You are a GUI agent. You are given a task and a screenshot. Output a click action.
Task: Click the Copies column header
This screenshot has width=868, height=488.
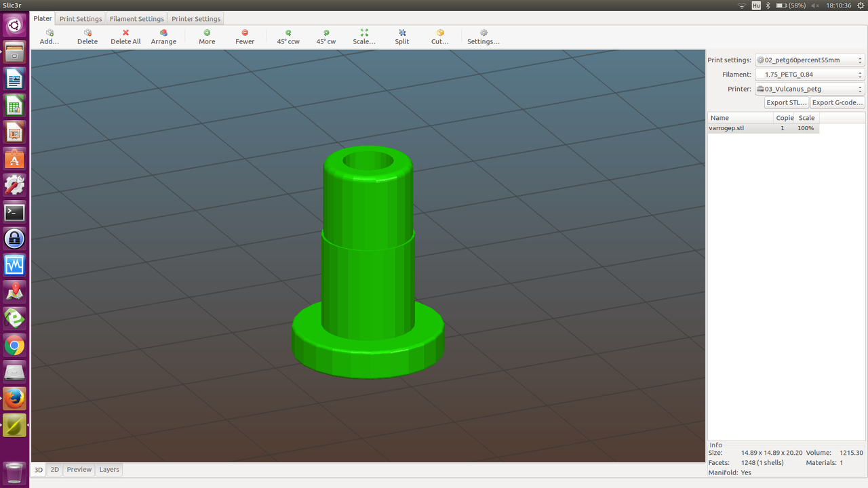click(785, 118)
